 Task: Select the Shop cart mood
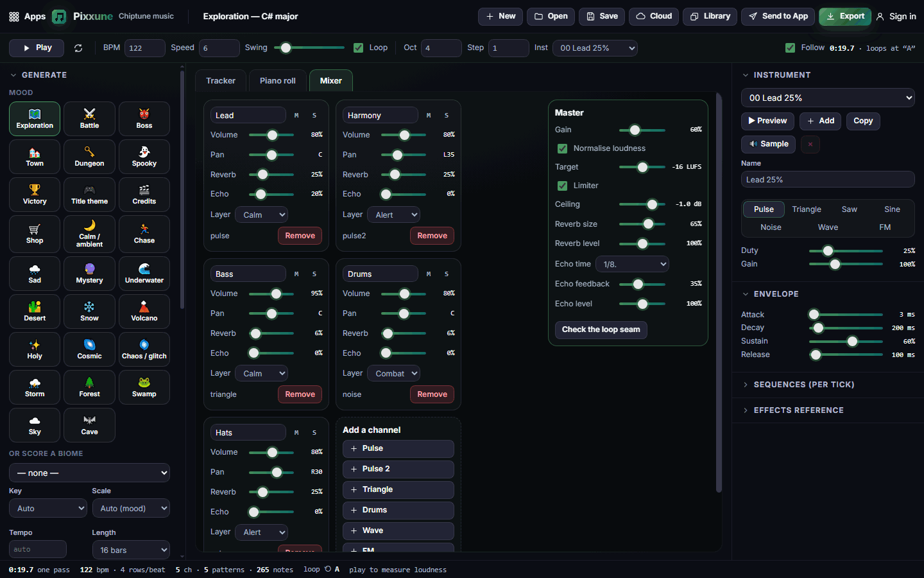pos(35,234)
